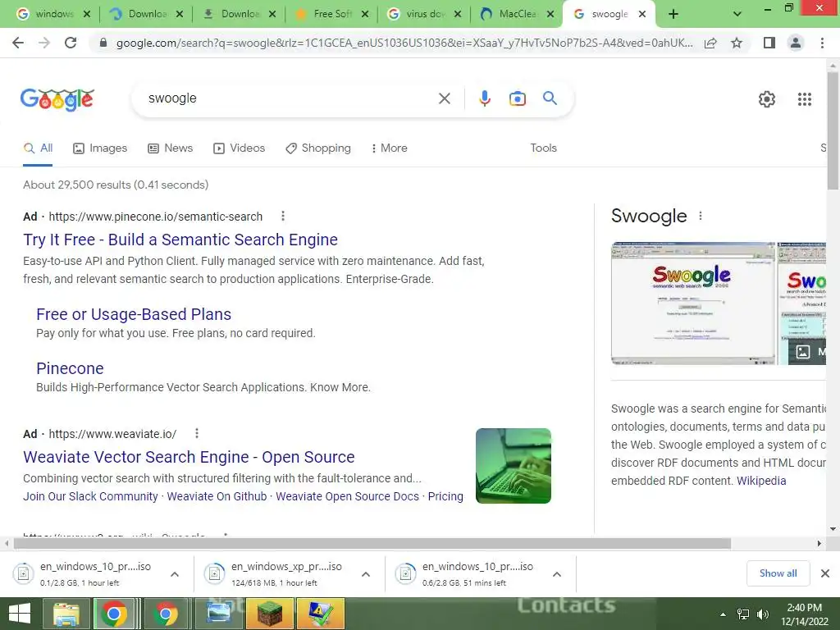Open the Weaviate laptop ad image
The height and width of the screenshot is (630, 840).
point(514,466)
